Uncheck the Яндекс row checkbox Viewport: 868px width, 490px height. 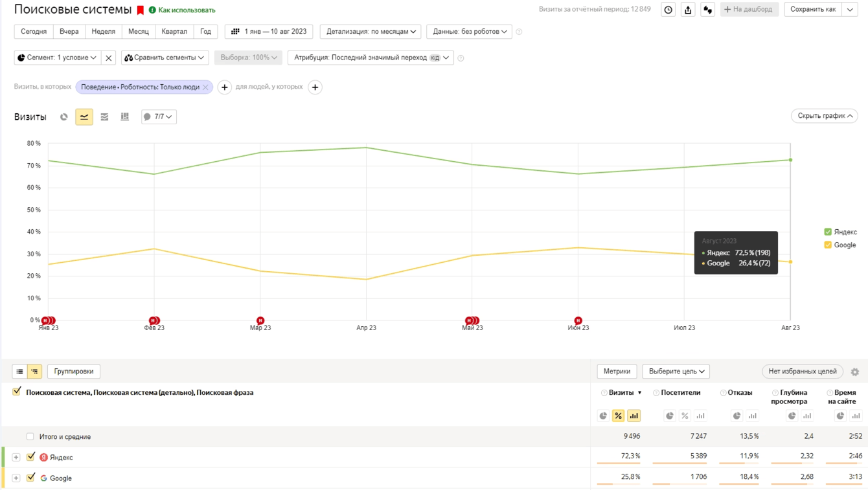click(x=30, y=457)
